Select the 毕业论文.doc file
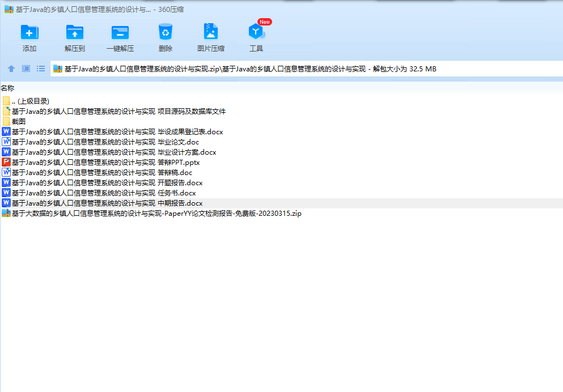This screenshot has height=392, width=563. tap(281, 142)
